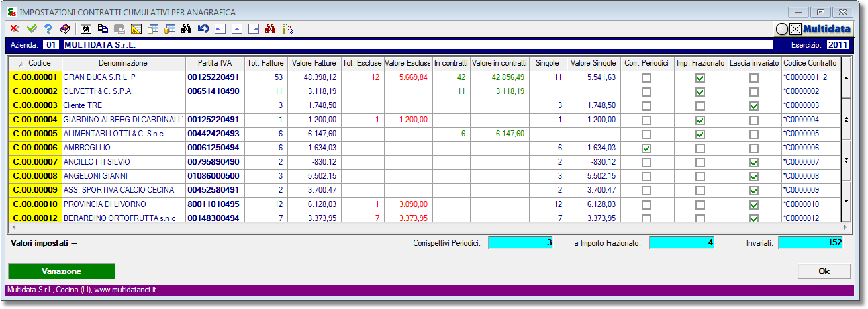
Task: Toggle Lascia invariato for PROVINCIA DI LIVORNO
Action: click(754, 205)
